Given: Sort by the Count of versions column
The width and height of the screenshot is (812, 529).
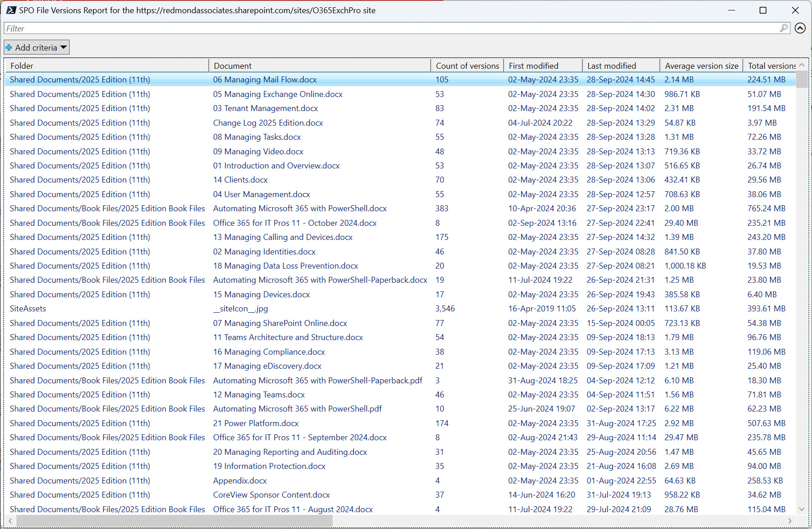Looking at the screenshot, I should coord(467,65).
